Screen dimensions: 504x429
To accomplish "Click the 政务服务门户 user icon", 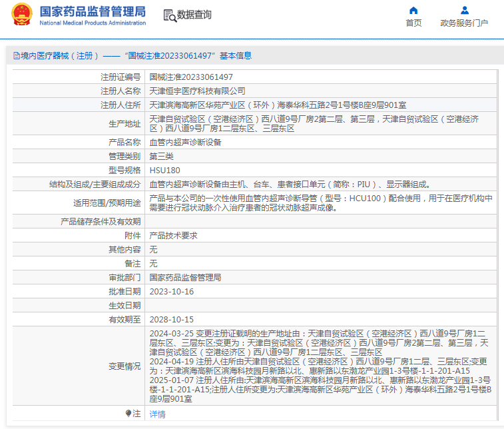I will [465, 11].
